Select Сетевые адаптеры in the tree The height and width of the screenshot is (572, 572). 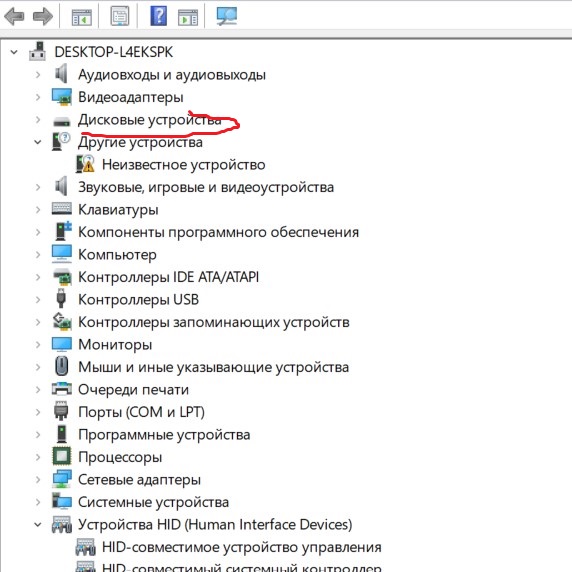(139, 480)
